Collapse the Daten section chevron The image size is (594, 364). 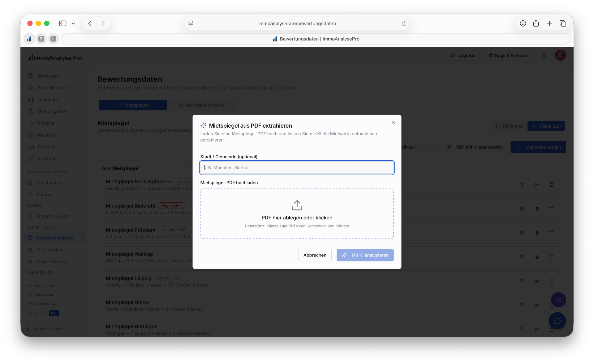tap(80, 205)
